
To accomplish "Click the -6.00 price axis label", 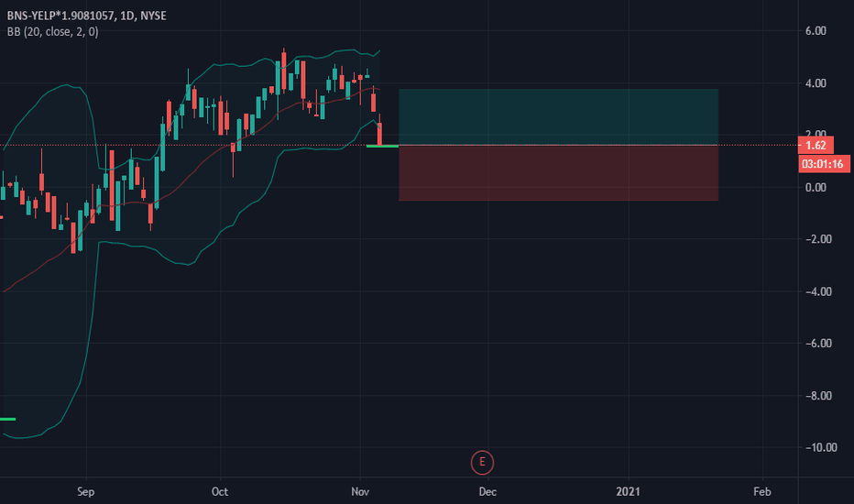I will pos(818,344).
